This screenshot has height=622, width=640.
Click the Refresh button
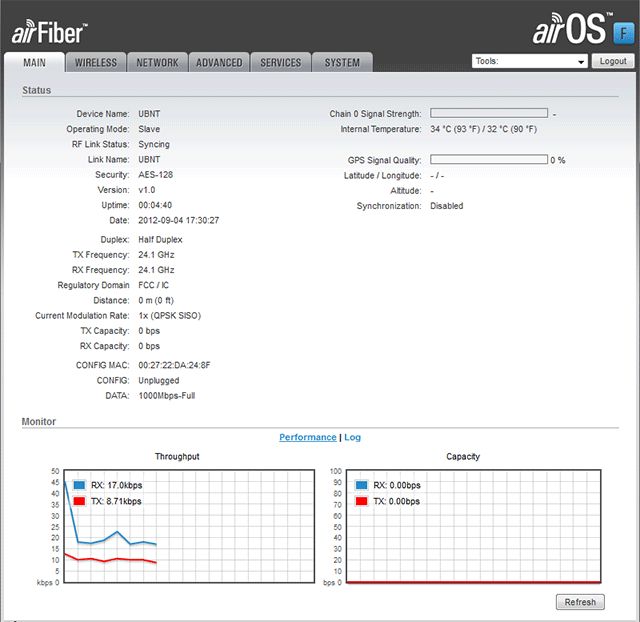(x=580, y=602)
